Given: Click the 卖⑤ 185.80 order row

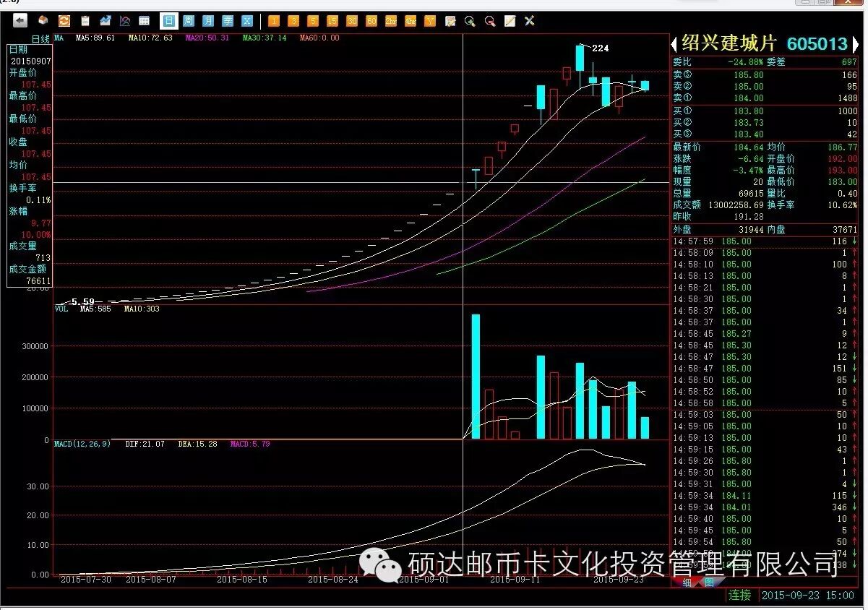Looking at the screenshot, I should (765, 74).
